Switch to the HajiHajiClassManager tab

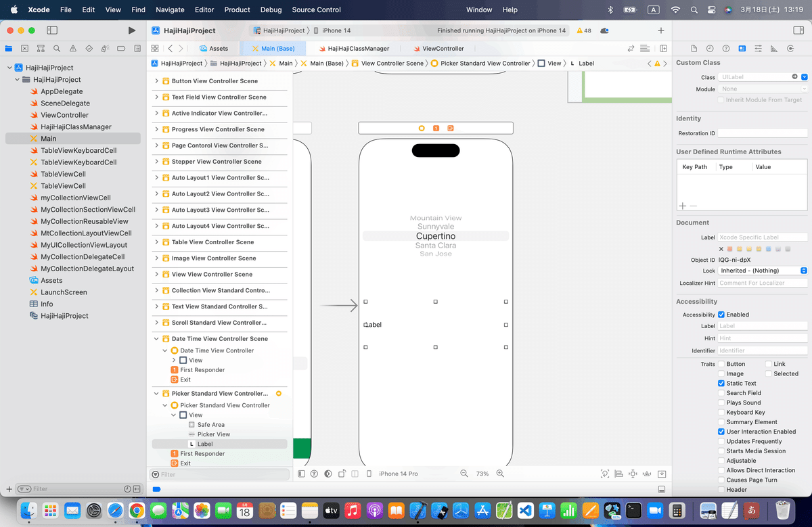point(353,49)
